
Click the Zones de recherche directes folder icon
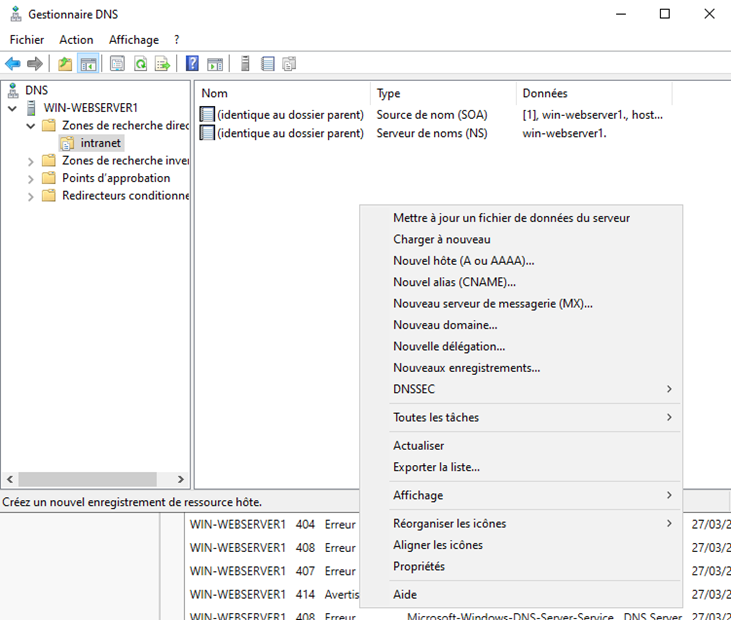click(48, 125)
